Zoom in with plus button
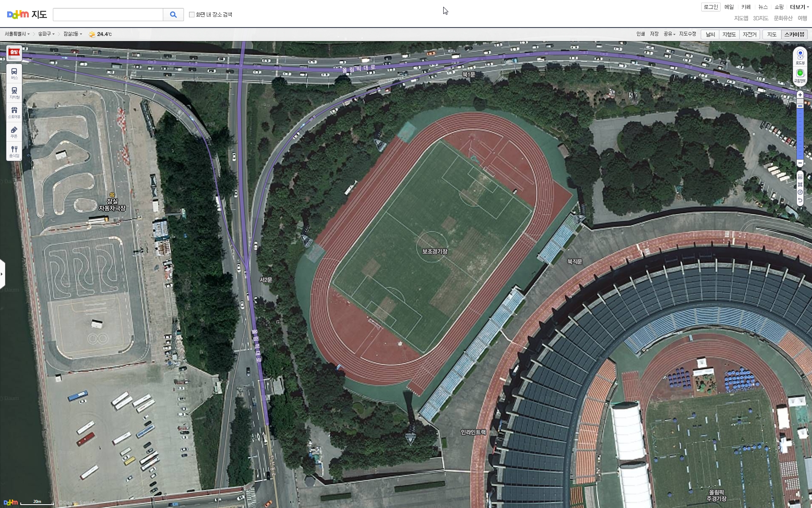Image resolution: width=812 pixels, height=508 pixels. pos(800,95)
